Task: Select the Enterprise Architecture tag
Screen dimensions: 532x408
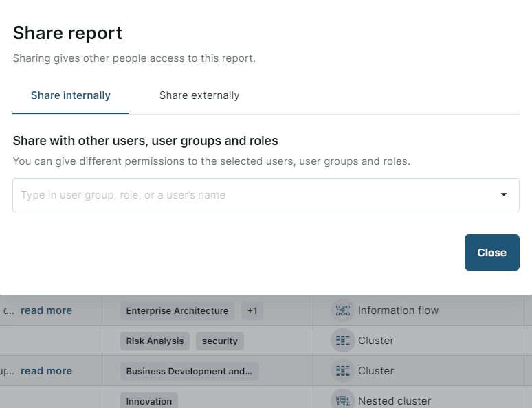Action: pos(177,311)
